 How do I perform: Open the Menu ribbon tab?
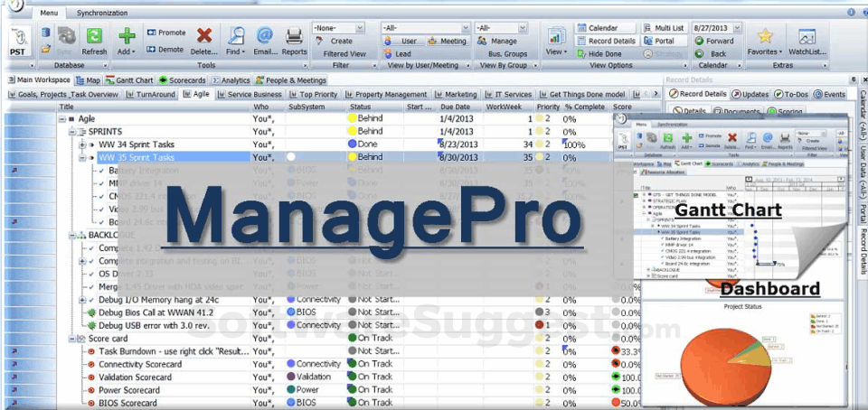49,13
